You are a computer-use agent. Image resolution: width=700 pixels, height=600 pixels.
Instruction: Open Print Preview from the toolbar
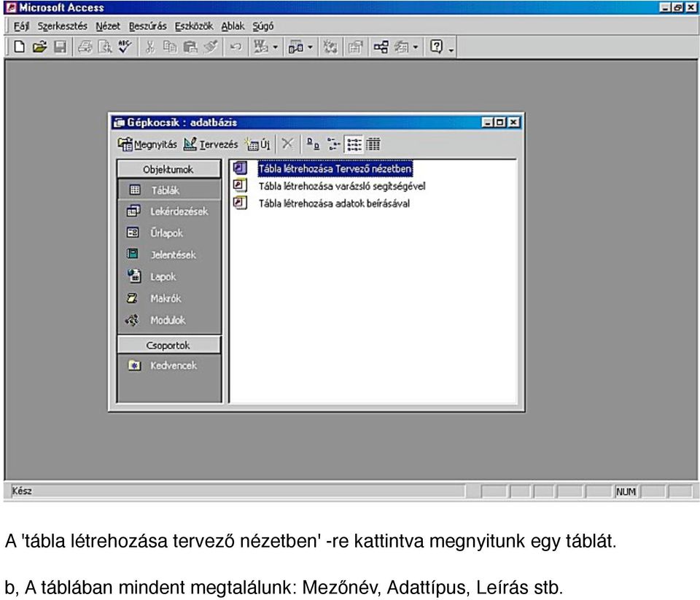point(105,47)
